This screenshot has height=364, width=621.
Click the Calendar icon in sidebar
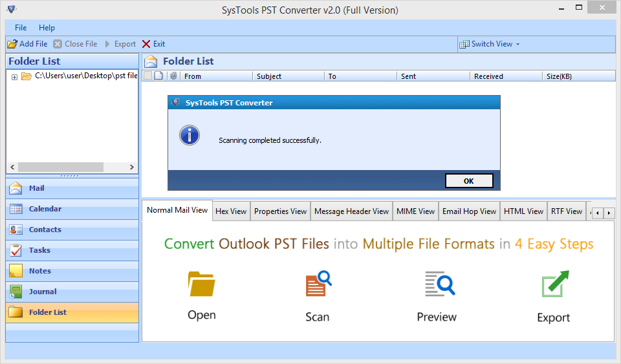coord(16,209)
